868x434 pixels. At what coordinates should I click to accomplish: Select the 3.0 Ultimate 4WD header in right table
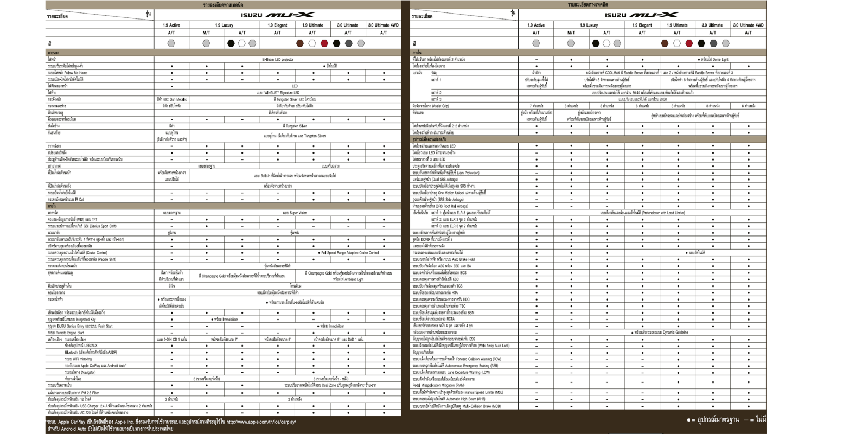pyautogui.click(x=748, y=25)
